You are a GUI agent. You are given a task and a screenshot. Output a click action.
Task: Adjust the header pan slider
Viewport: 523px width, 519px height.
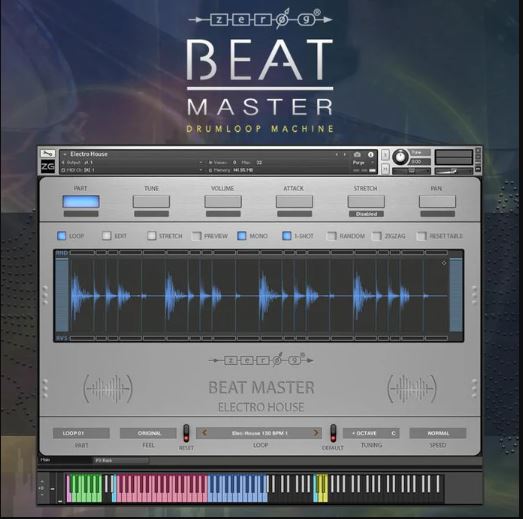411,171
